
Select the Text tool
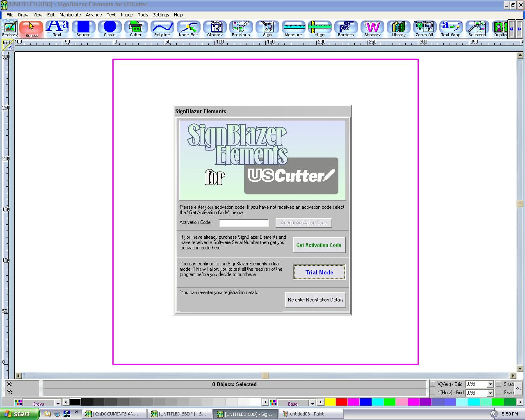pos(57,27)
